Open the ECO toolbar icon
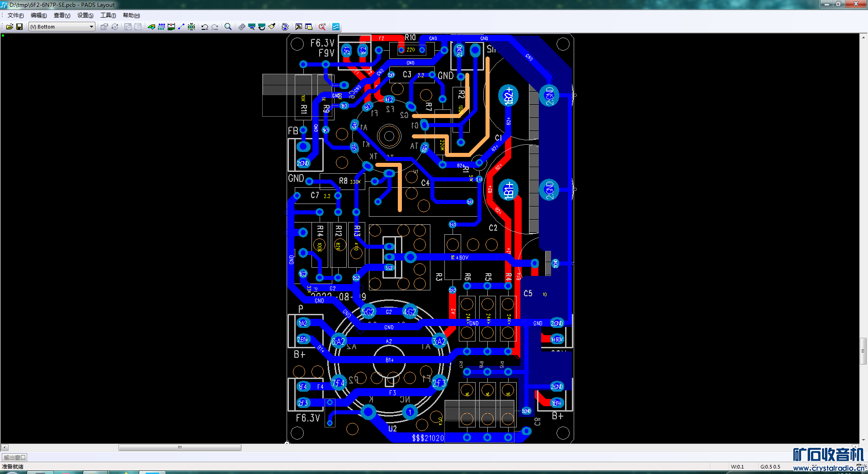The image size is (868, 474). [x=181, y=27]
